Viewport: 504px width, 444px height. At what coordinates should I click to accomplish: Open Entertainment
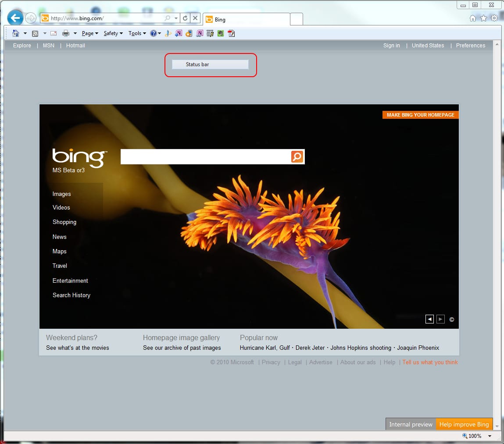[x=70, y=281]
